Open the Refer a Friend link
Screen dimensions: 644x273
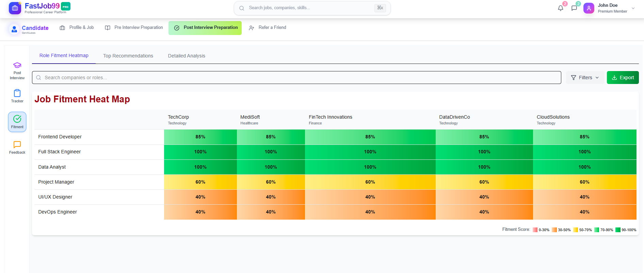268,28
